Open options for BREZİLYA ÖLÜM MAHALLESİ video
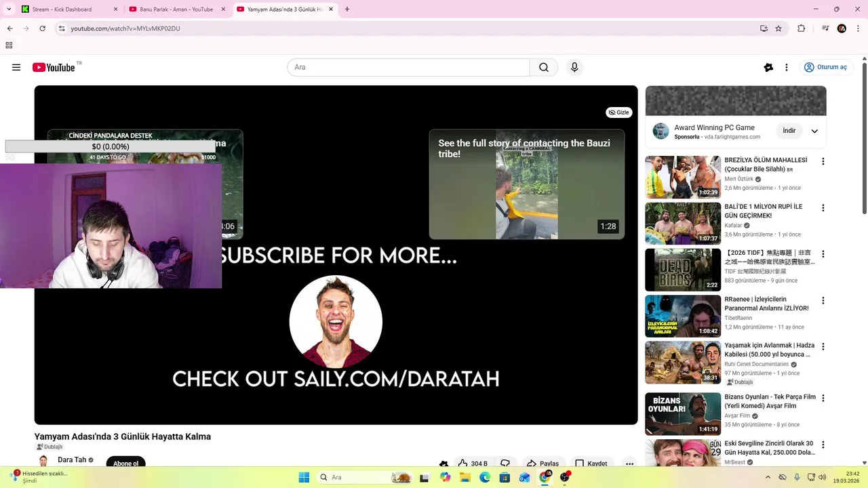 pos(823,161)
